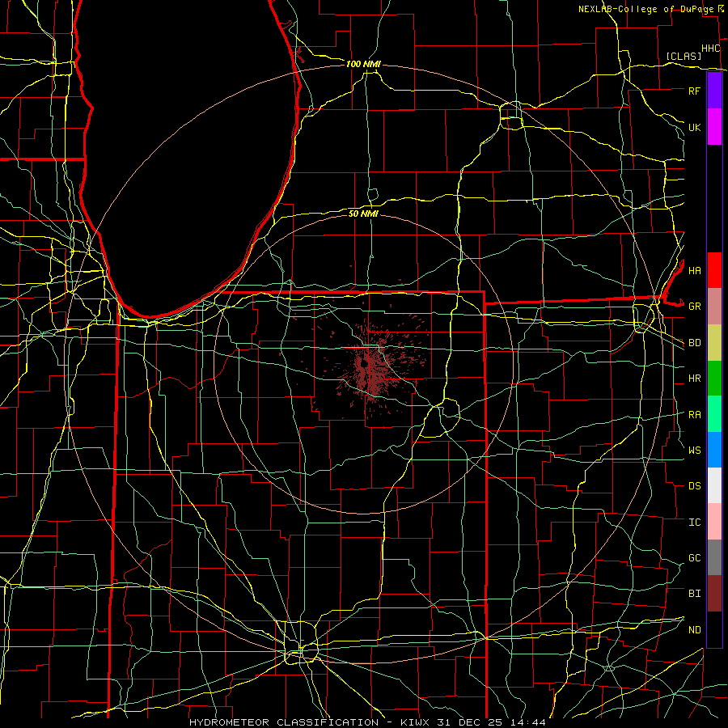Viewport: 728px width, 728px height.
Task: Click the RF legend label
Action: click(x=694, y=91)
